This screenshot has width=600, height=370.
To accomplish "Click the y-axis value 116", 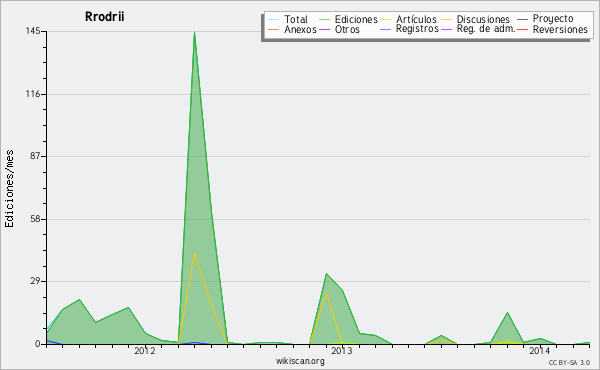I will pos(33,94).
